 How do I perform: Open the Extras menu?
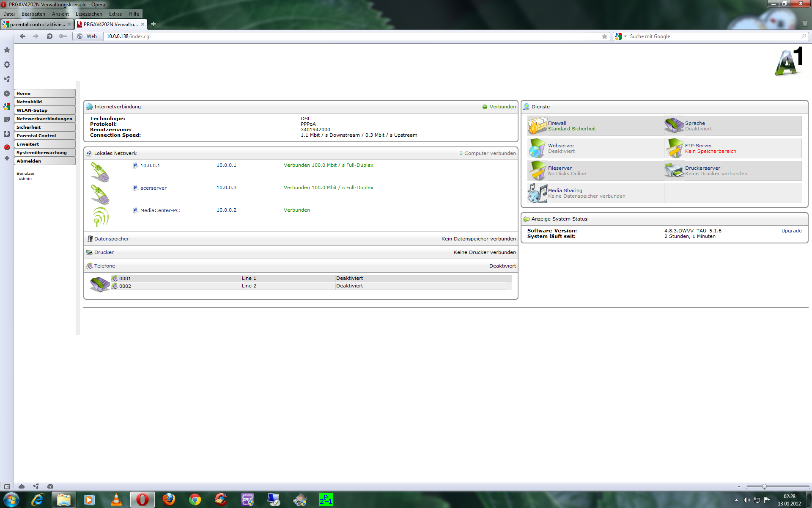[x=115, y=14]
